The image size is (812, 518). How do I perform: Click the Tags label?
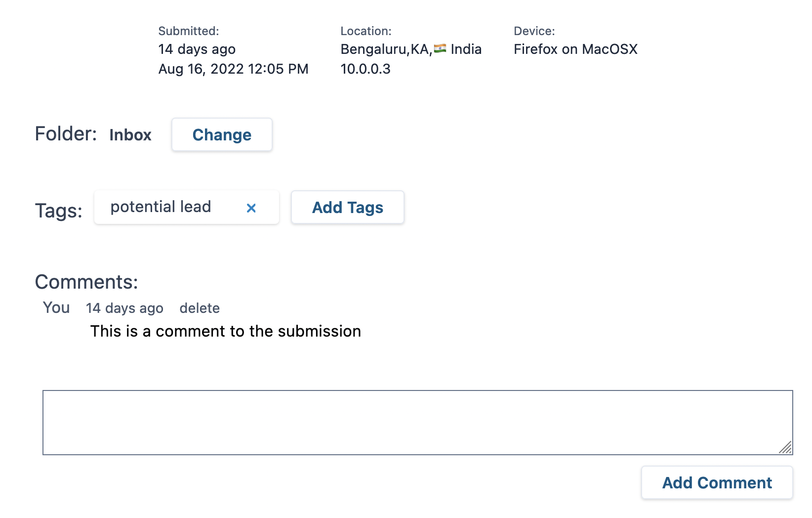[x=59, y=210]
